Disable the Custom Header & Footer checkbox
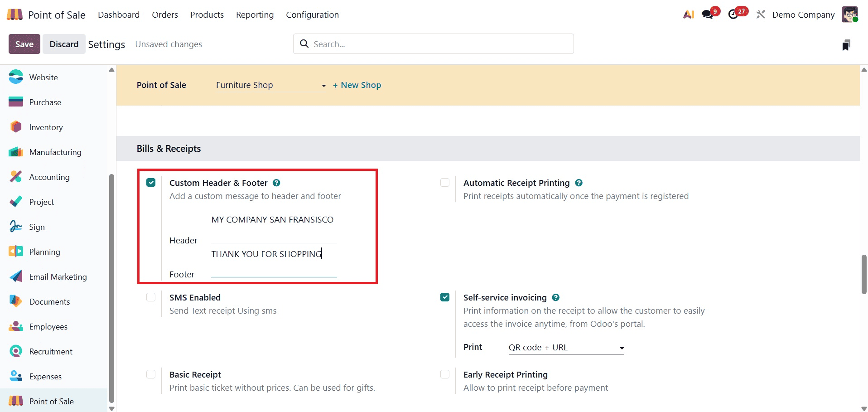The image size is (868, 412). pyautogui.click(x=151, y=182)
